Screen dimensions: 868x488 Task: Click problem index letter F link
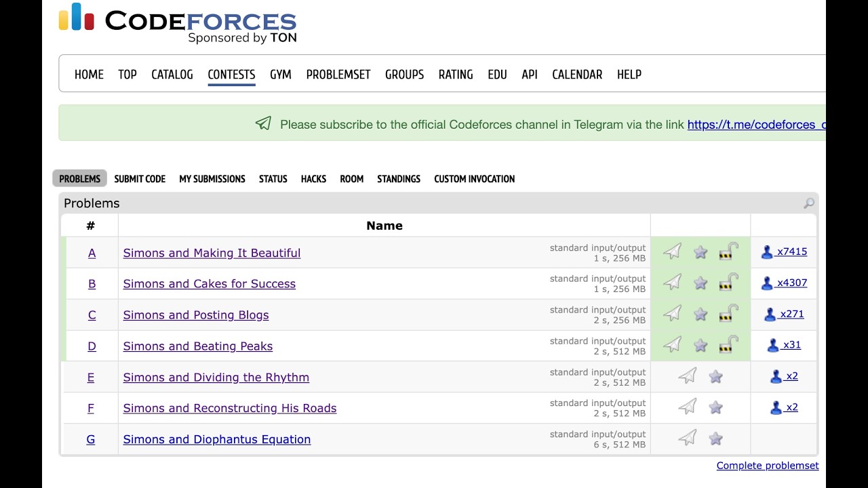(x=91, y=408)
